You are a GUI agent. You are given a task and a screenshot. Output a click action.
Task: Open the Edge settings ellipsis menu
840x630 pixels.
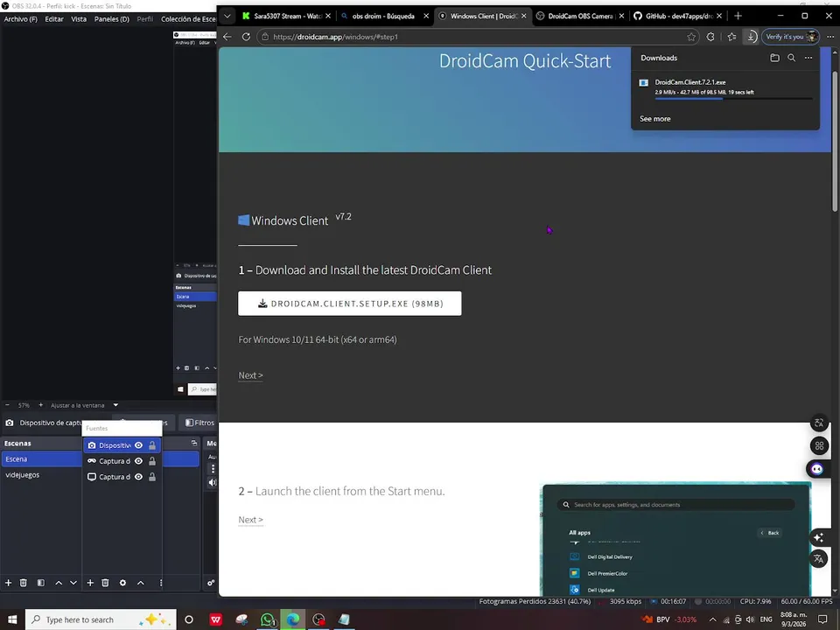pyautogui.click(x=830, y=37)
